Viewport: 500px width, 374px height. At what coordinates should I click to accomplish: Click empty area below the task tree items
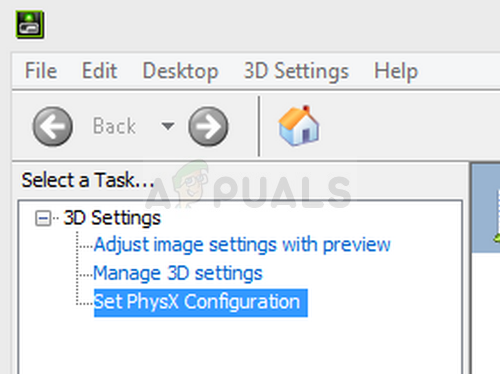pyautogui.click(x=240, y=345)
